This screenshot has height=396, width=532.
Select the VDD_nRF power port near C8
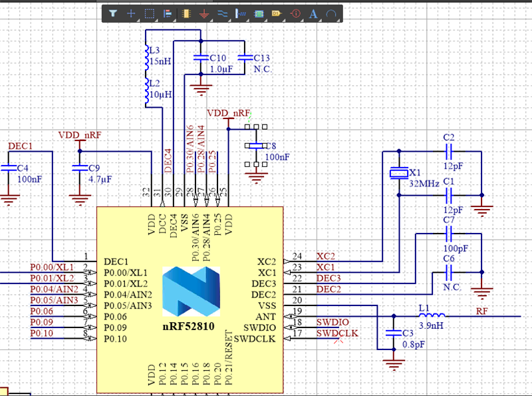coord(228,114)
